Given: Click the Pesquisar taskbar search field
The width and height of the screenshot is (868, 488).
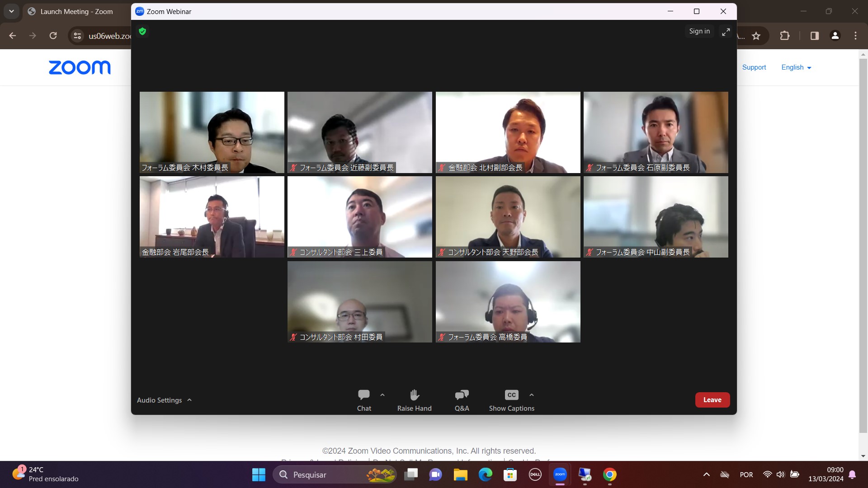Looking at the screenshot, I should (335, 474).
